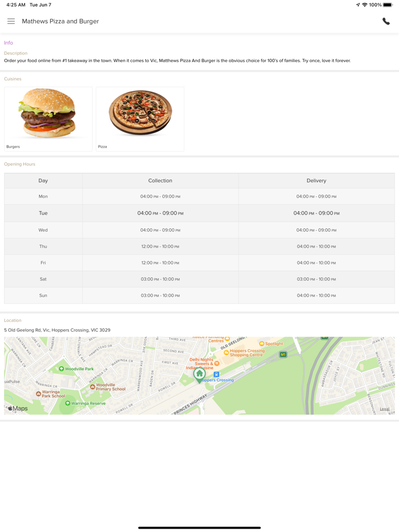Click the Info section heading
Screen dimensions: 399x532
(x=9, y=43)
